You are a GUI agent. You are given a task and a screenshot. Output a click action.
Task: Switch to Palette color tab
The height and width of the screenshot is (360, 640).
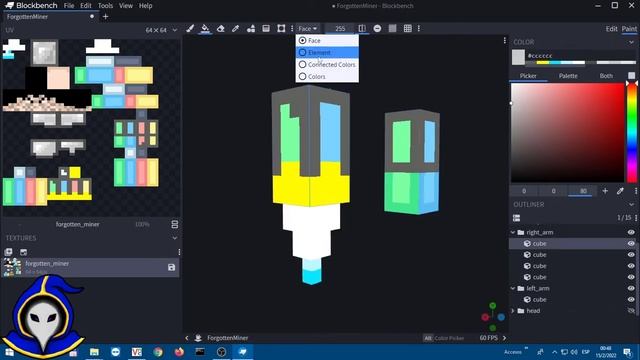pyautogui.click(x=568, y=76)
